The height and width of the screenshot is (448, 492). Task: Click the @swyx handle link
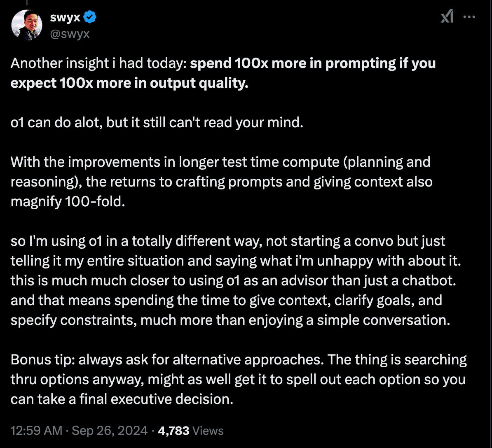70,34
